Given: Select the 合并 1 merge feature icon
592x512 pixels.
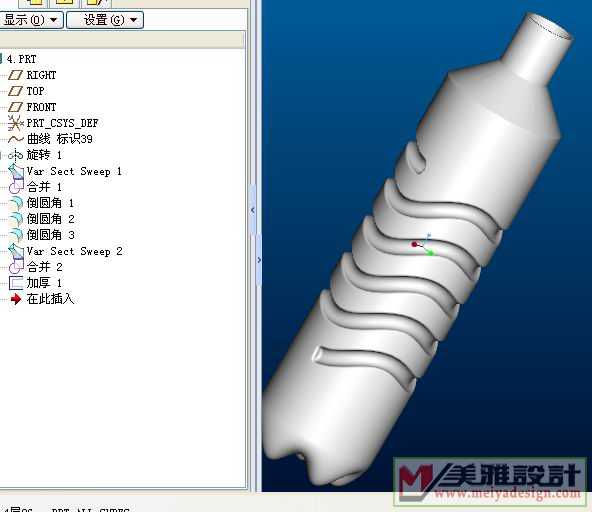Looking at the screenshot, I should 15,187.
